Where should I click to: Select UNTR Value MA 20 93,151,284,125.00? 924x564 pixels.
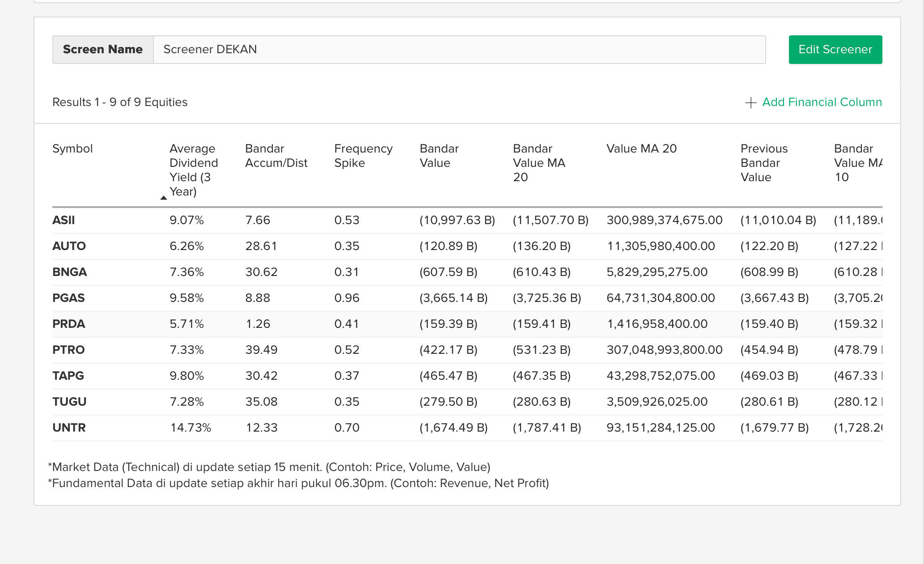(661, 428)
